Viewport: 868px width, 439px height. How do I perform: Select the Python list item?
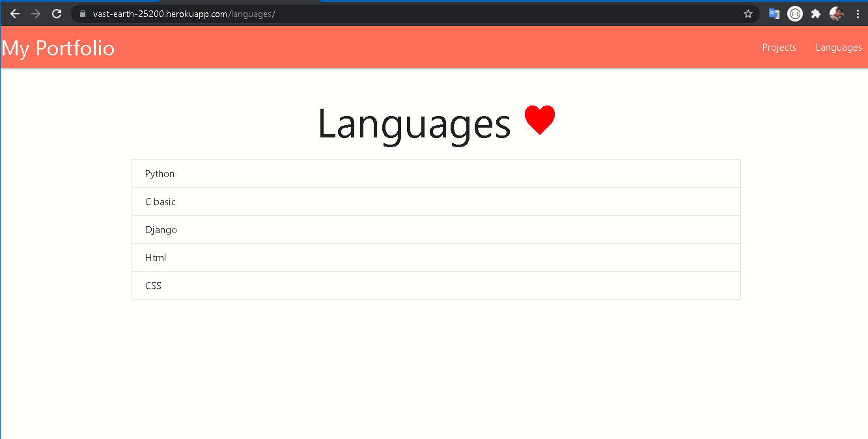coord(436,173)
